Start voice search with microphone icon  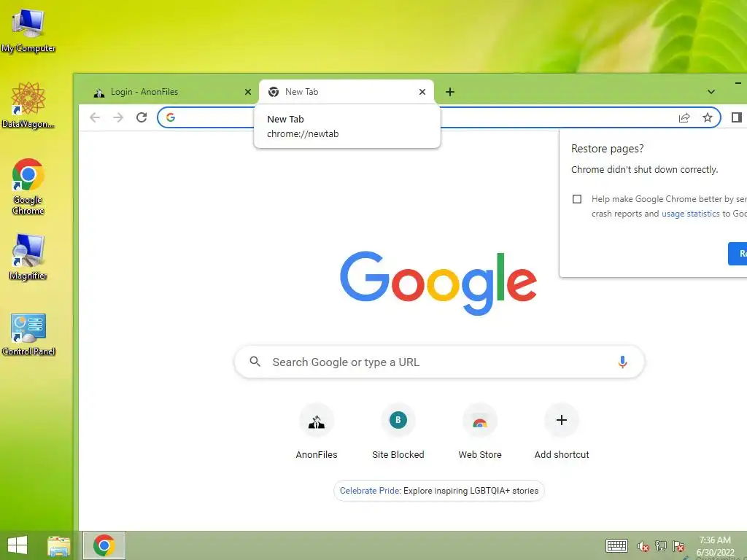[622, 362]
